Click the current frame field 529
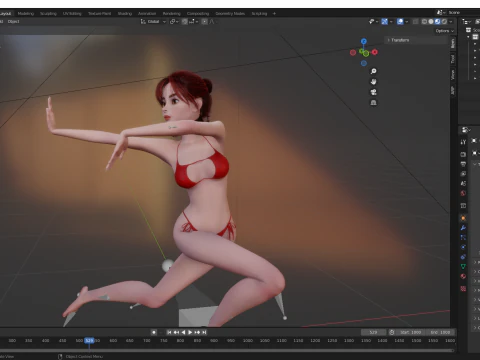The width and height of the screenshot is (480, 360). [373, 332]
